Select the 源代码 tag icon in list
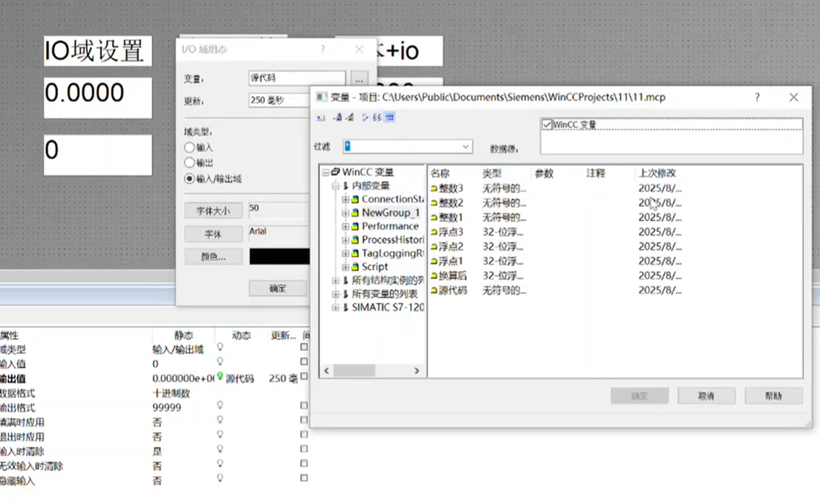This screenshot has height=504, width=820. pyautogui.click(x=435, y=291)
